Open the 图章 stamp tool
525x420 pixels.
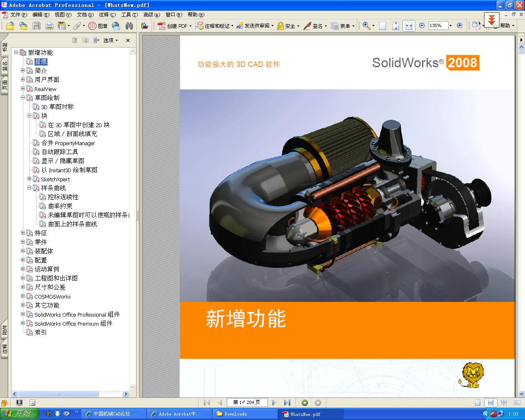(98, 26)
